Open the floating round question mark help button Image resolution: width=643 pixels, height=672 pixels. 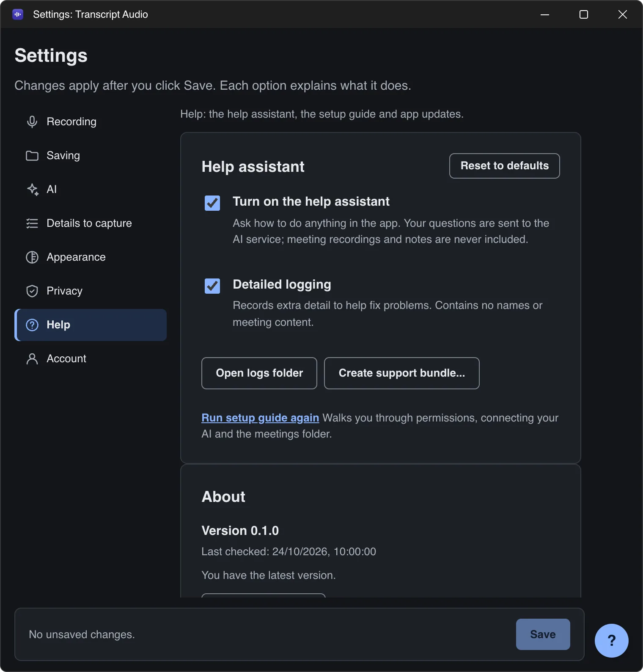click(611, 640)
